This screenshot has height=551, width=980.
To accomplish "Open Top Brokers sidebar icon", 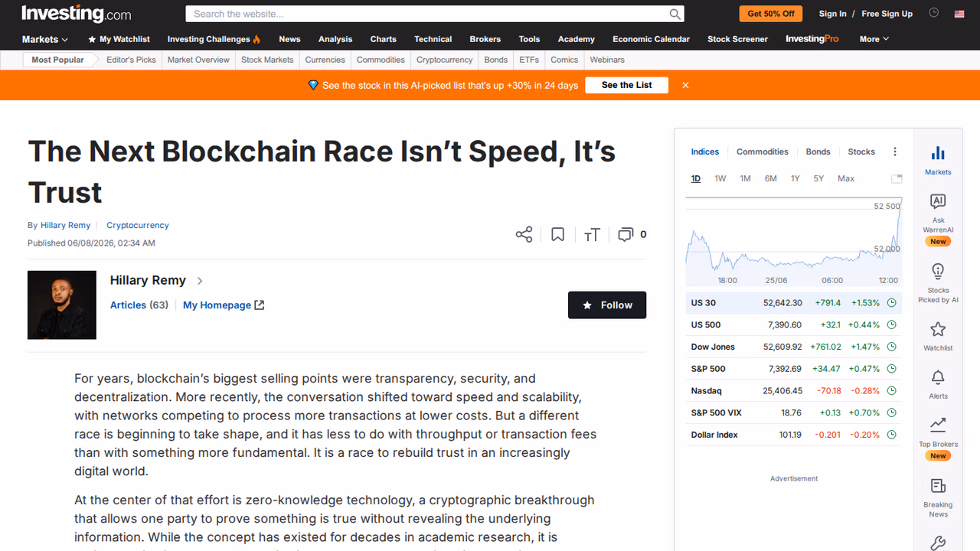I will (x=938, y=438).
